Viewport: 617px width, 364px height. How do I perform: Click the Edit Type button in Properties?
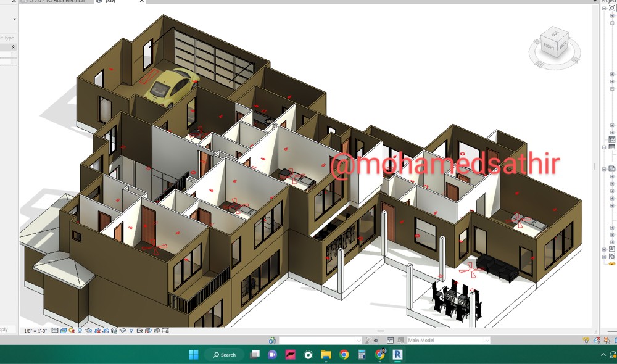tap(7, 38)
